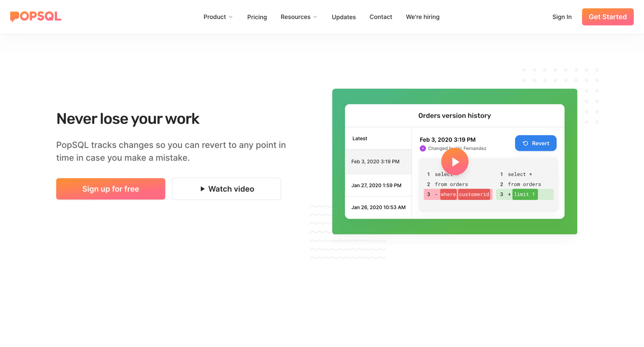Click the added 'limit 1' diff line
Image resolution: width=644 pixels, height=347 pixels.
click(x=525, y=194)
